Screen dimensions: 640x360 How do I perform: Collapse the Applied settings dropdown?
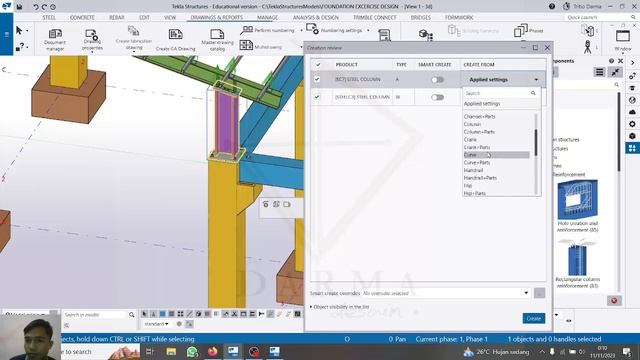[x=536, y=80]
